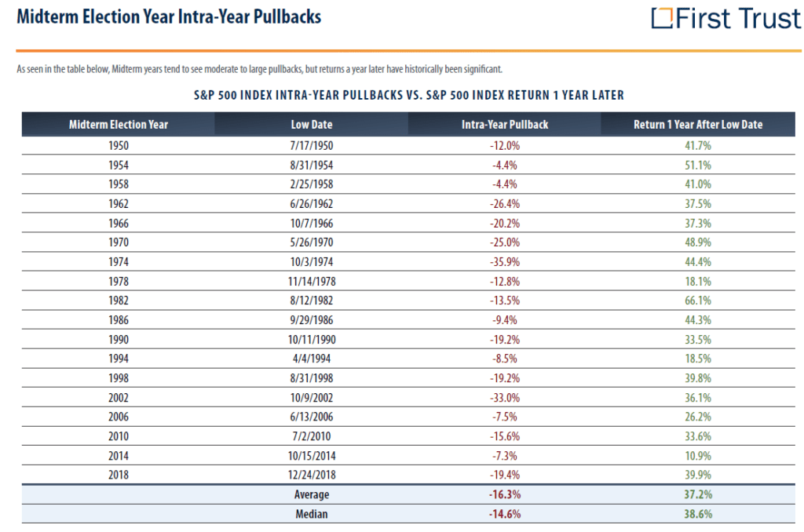
Task: Click the Median row label
Action: click(311, 515)
